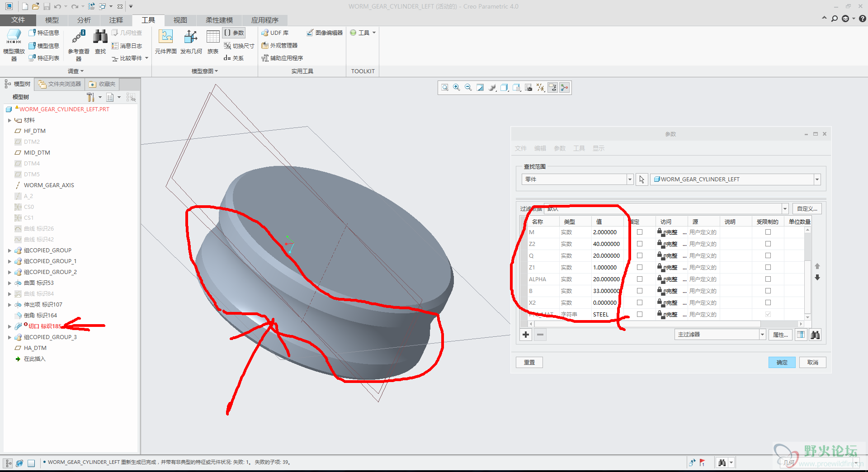Toggle the 指定 checkbox for STEEL row

point(639,314)
